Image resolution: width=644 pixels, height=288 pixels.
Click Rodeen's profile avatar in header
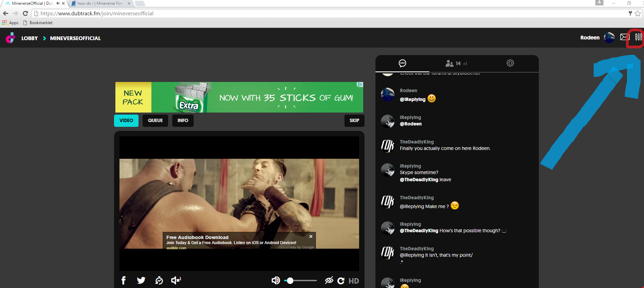609,37
